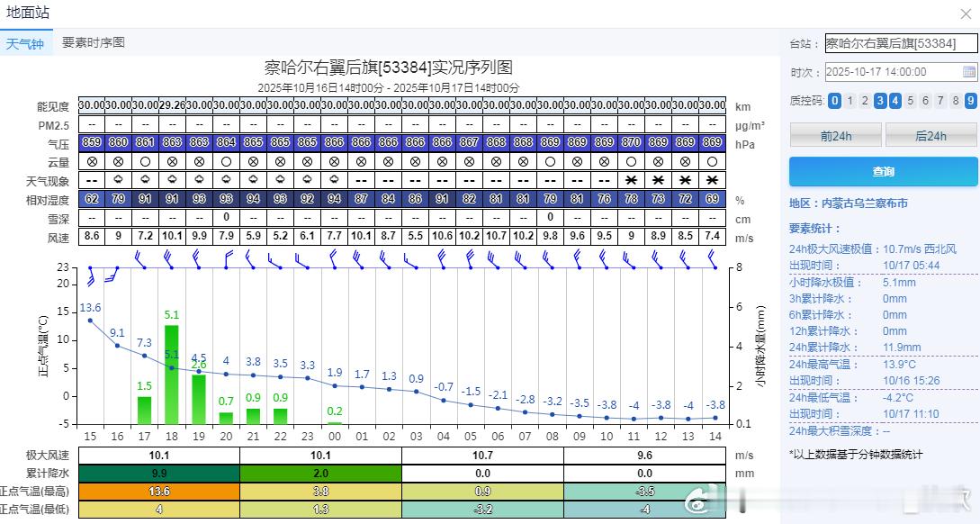Select the 9.6 极大风速 summary cell

[644, 456]
